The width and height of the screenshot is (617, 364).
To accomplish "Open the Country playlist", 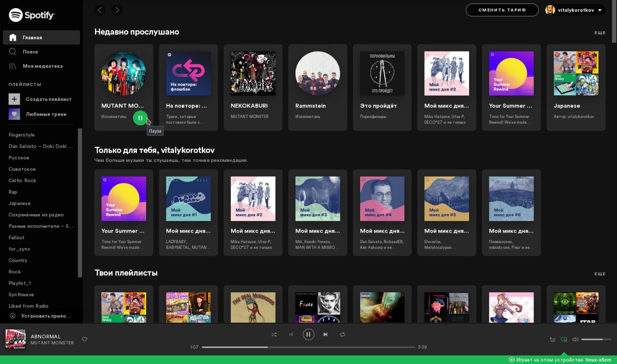I will point(18,260).
